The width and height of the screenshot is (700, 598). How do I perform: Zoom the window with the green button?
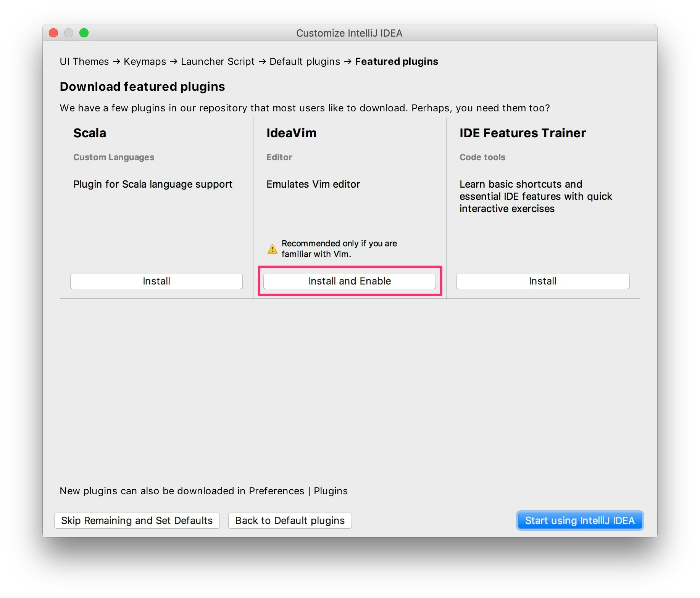(84, 33)
